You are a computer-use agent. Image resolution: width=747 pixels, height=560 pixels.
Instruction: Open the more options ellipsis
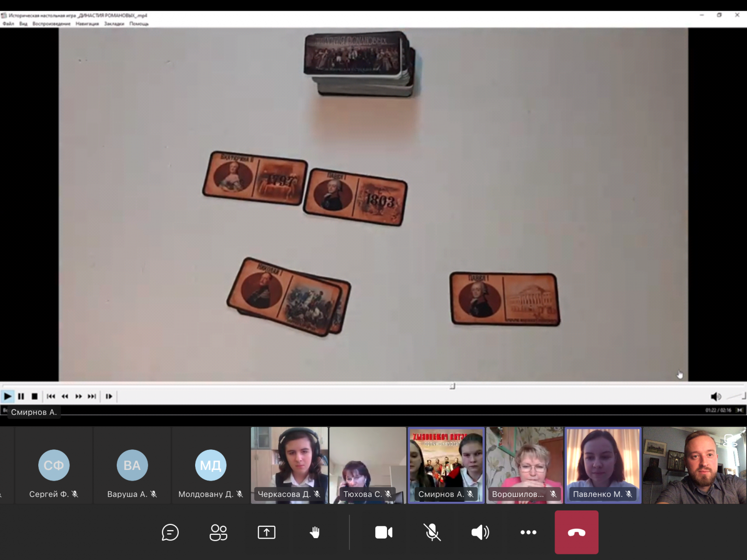[528, 532]
